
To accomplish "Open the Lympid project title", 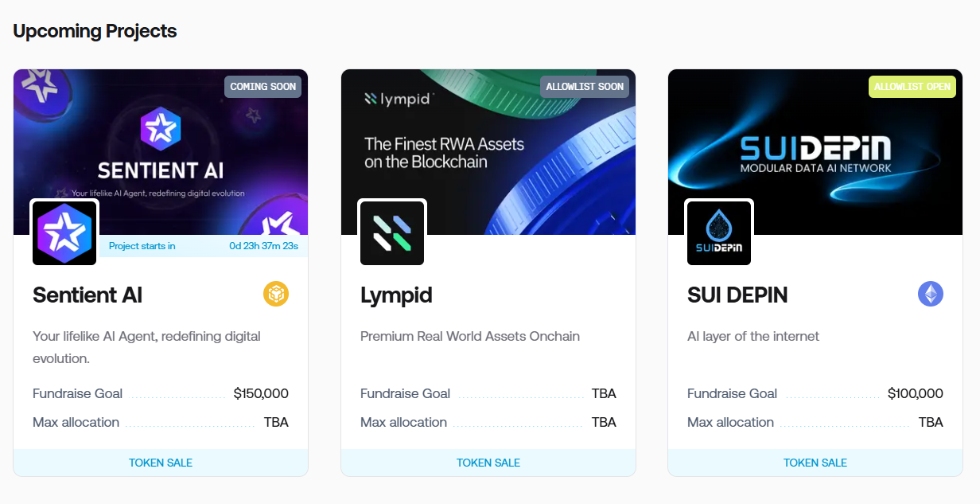I will (396, 295).
